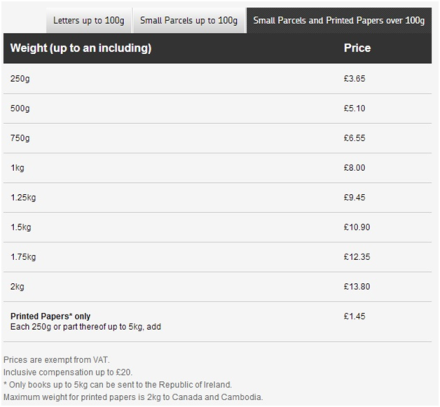
Task: Select the 250g weight row
Action: 217,79
